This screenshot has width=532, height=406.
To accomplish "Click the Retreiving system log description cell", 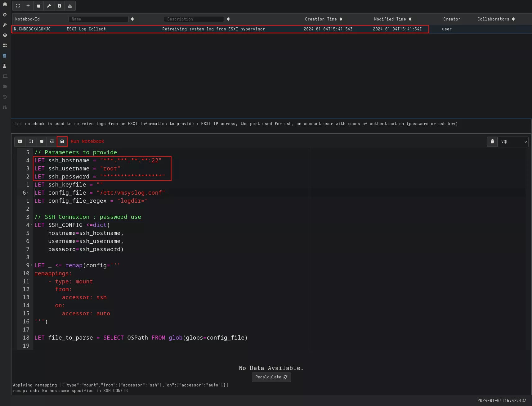I will [x=213, y=29].
